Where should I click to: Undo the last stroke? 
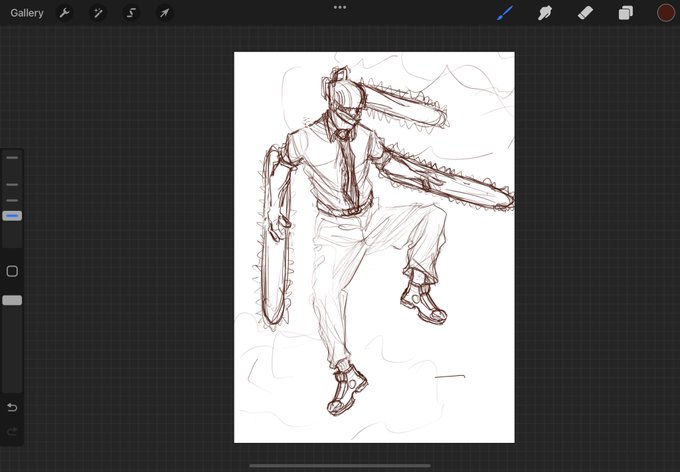click(x=12, y=407)
